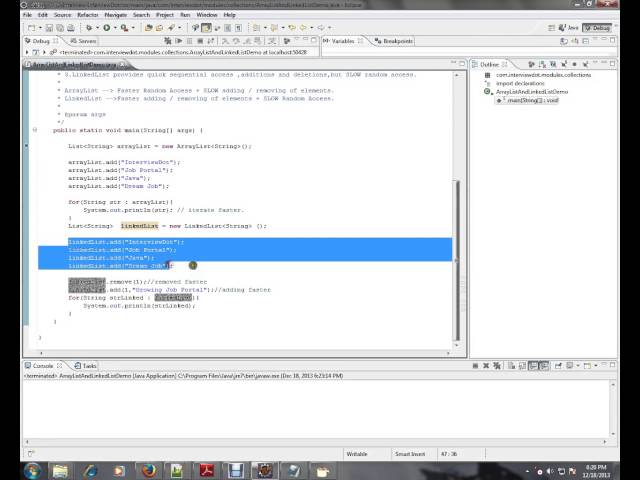Image resolution: width=640 pixels, height=480 pixels.
Task: Open Display Selected Console dropdown
Action: point(578,366)
